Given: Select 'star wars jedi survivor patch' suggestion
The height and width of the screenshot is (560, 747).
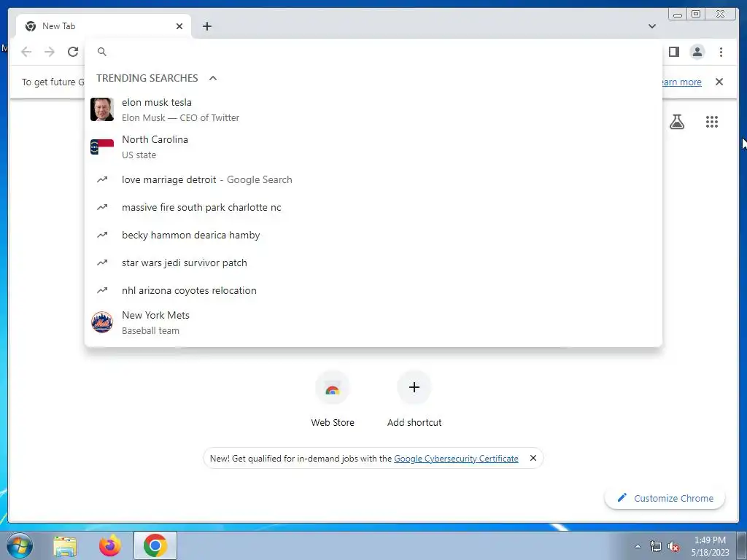Looking at the screenshot, I should click(x=373, y=262).
